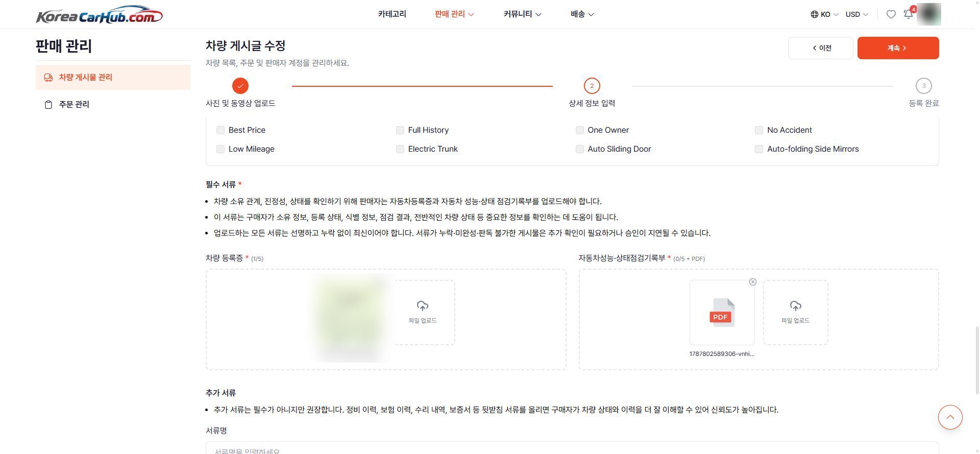Screen dimensions: 980x454
Task: Click the step 3 circle indicator
Action: coord(923,86)
